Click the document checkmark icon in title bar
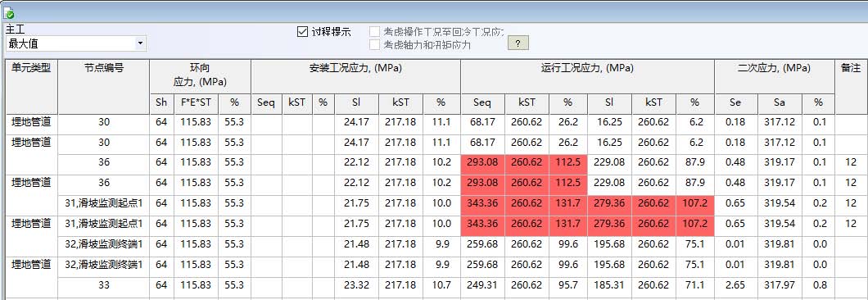The image size is (868, 300). [x=8, y=14]
